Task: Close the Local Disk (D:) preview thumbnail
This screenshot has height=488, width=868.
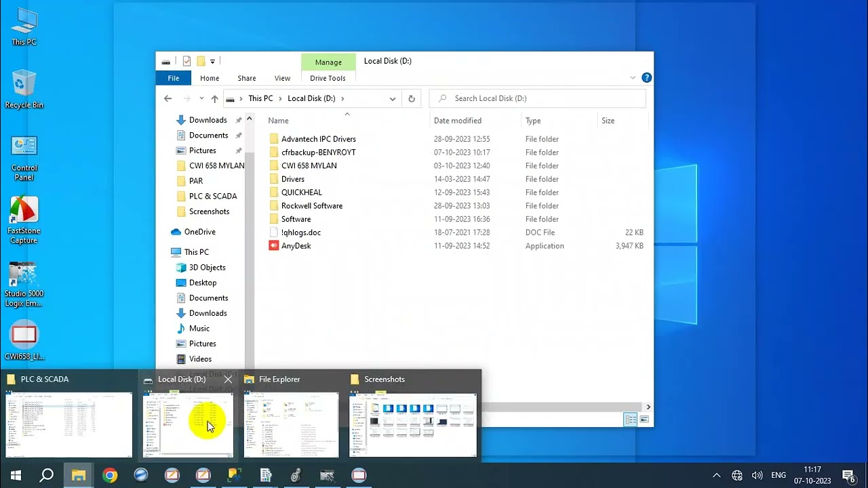Action: (x=228, y=380)
